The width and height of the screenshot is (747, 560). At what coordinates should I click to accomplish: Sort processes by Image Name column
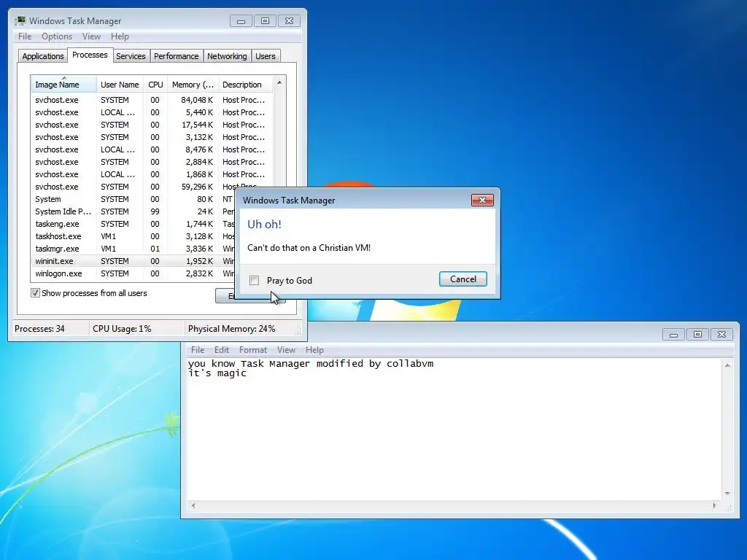pos(64,85)
